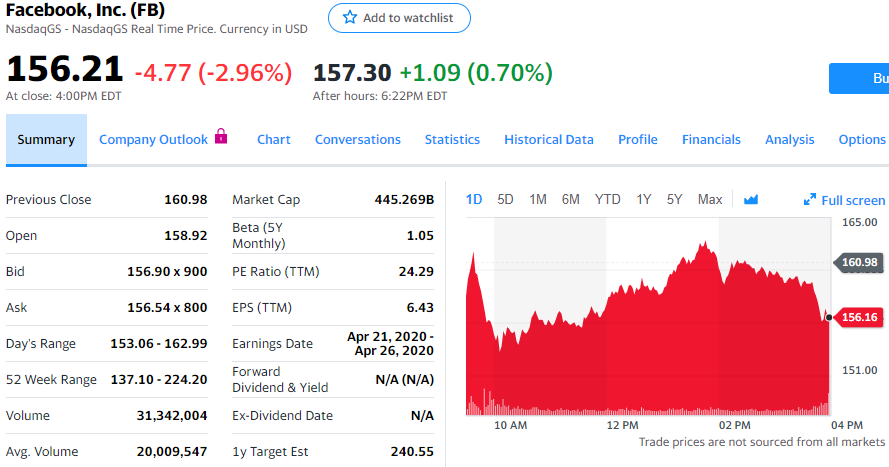Set chart range to Max
Screen dimensions: 889x467
(710, 200)
